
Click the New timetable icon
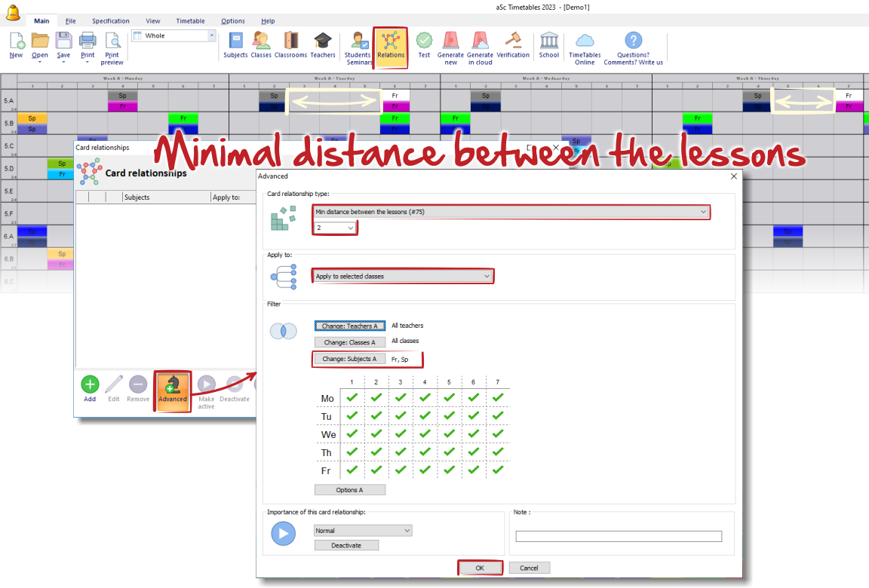[17, 41]
